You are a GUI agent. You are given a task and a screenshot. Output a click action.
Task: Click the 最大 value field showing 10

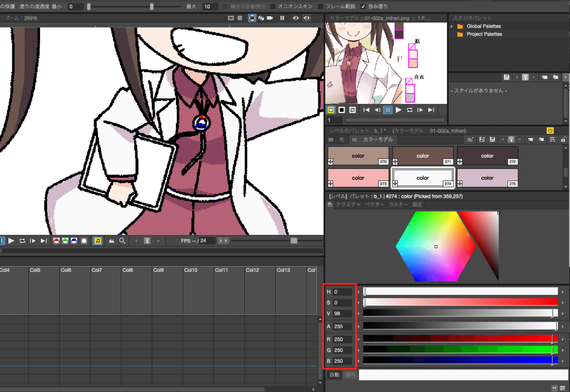pyautogui.click(x=210, y=7)
